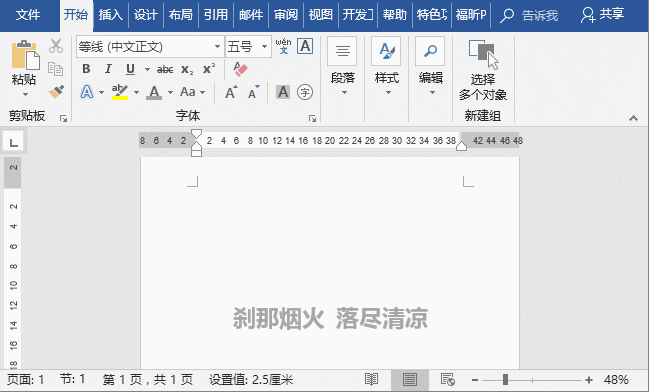Viewport: 649px width, 392px height.
Task: Click the 48% zoom level
Action: click(x=616, y=380)
